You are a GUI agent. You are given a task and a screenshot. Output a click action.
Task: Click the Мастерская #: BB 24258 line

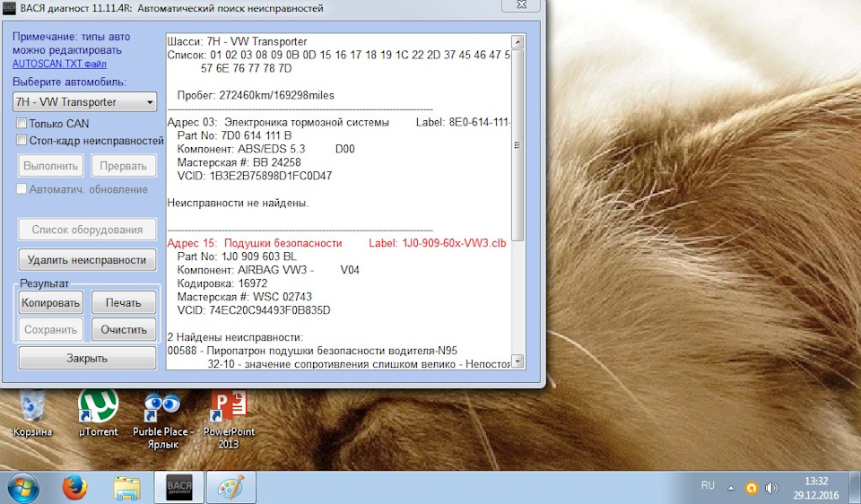click(x=239, y=162)
